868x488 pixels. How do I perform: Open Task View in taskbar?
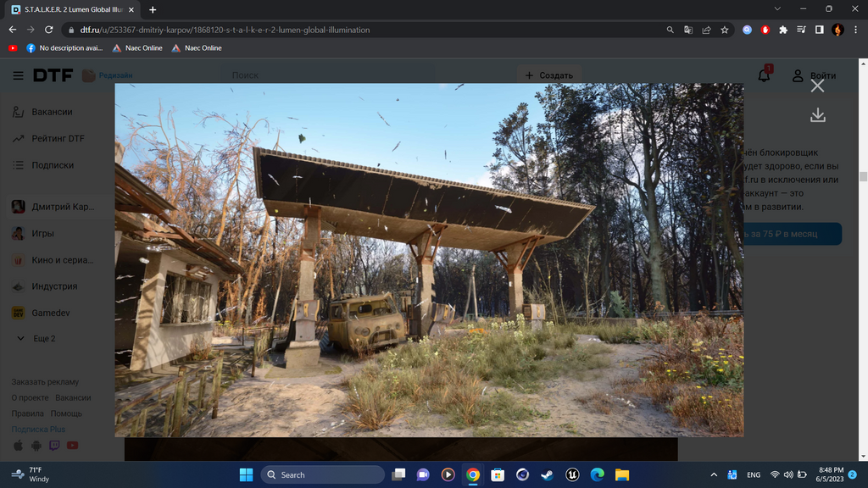coord(398,474)
